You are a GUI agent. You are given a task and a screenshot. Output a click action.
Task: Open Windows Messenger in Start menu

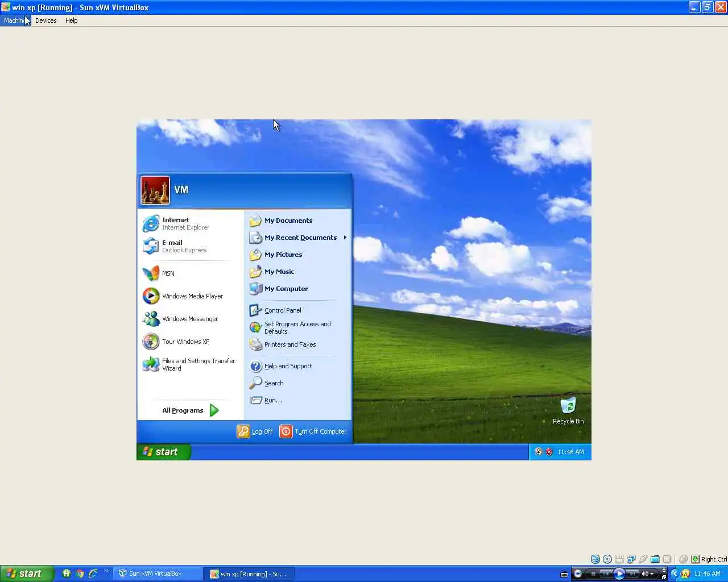pos(191,319)
